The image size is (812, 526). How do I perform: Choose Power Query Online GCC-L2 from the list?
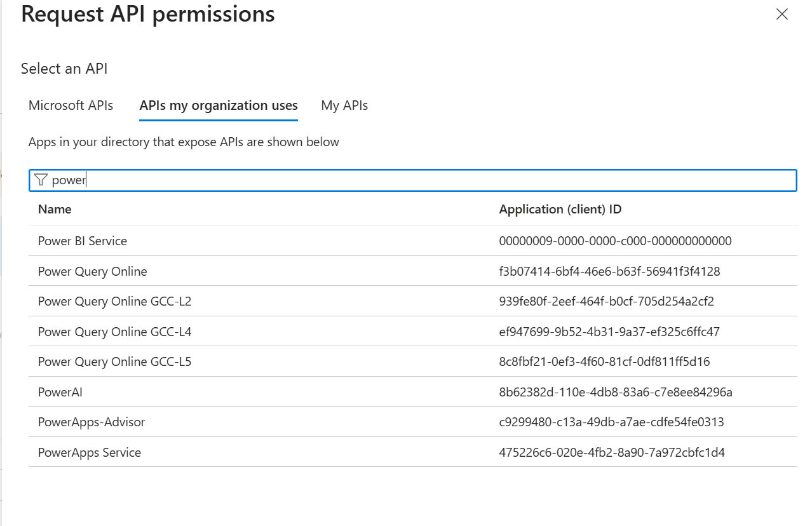[114, 301]
